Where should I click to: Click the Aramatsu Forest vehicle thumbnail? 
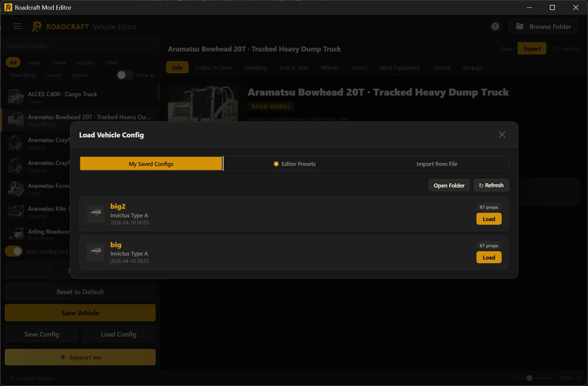coord(16,189)
